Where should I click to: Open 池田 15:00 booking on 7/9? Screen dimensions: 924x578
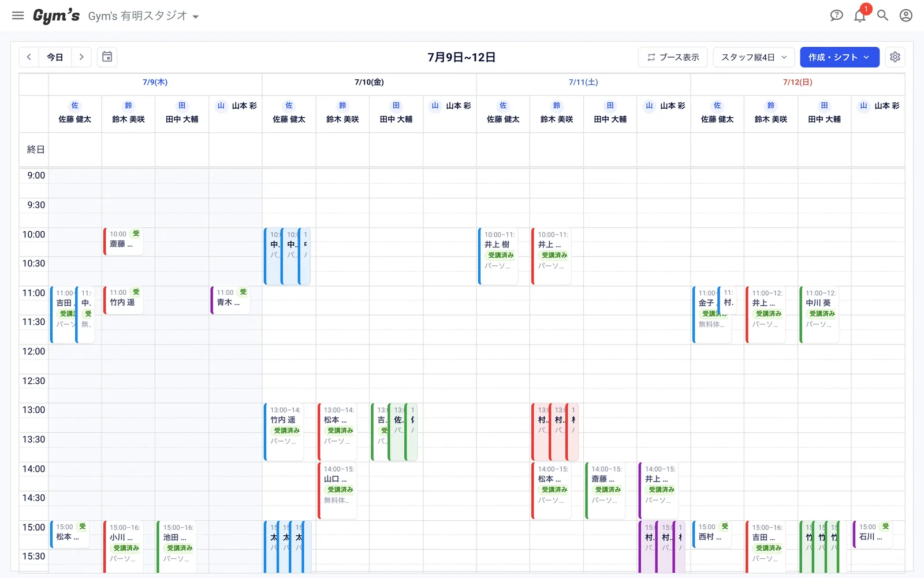[177, 547]
